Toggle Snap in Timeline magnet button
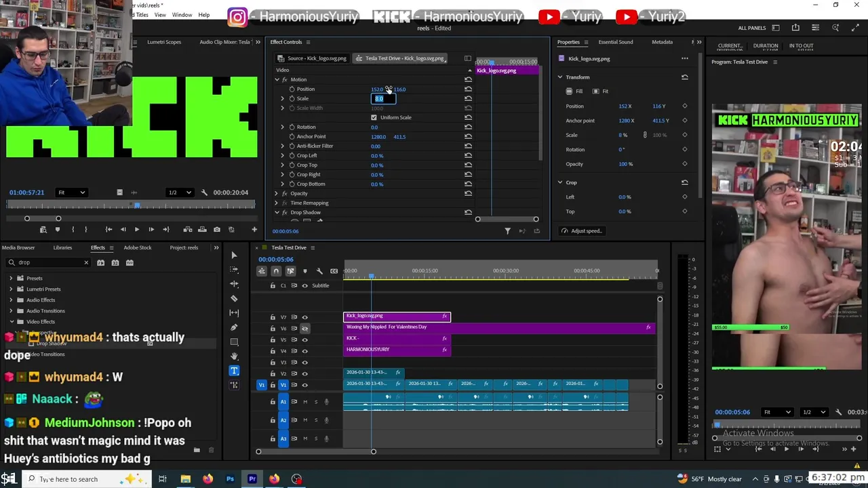The height and width of the screenshot is (488, 868). click(275, 271)
